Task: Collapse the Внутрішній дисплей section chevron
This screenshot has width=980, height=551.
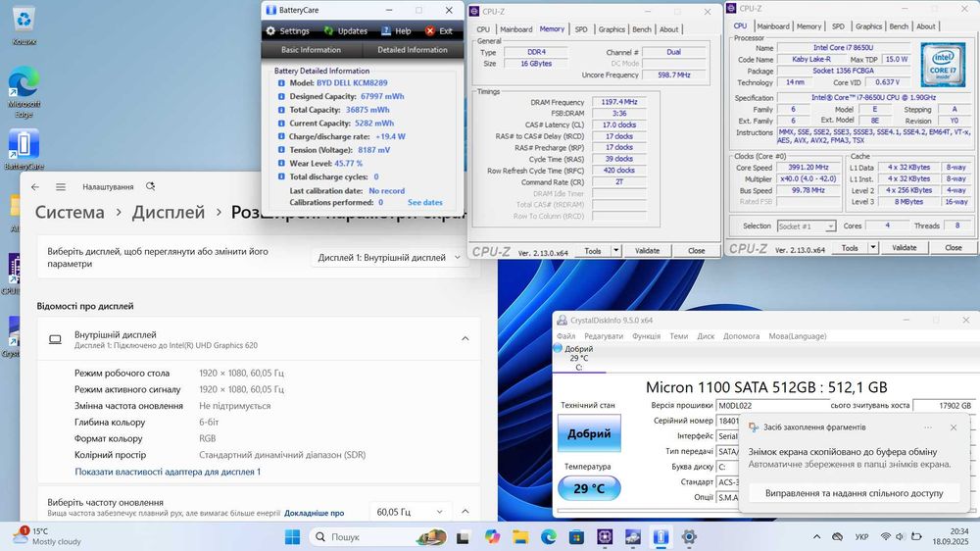Action: (x=465, y=338)
